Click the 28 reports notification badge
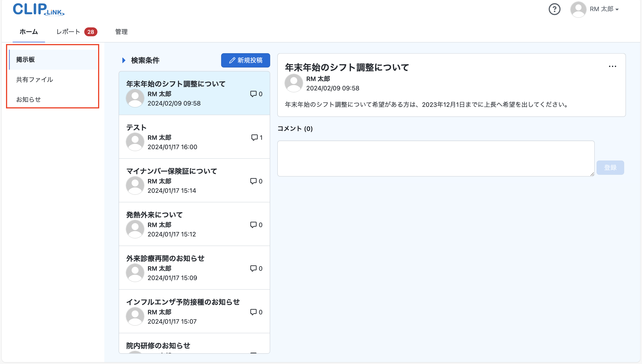 coord(91,32)
